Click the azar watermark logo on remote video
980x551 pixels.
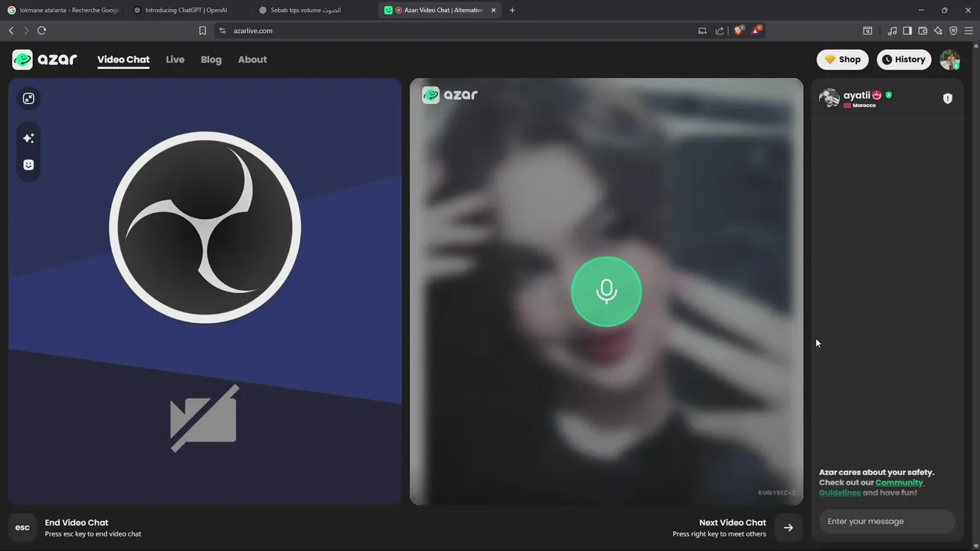pos(450,95)
